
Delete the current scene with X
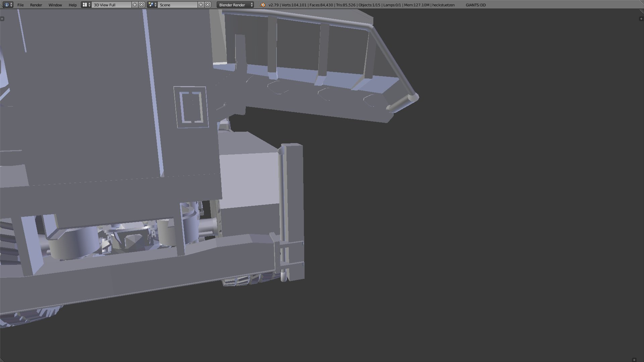pyautogui.click(x=208, y=5)
